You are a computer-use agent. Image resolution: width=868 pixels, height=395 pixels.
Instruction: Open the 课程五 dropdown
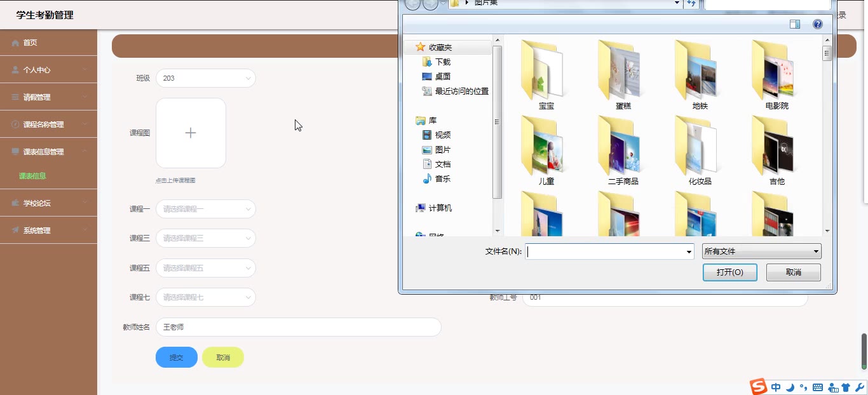[206, 268]
